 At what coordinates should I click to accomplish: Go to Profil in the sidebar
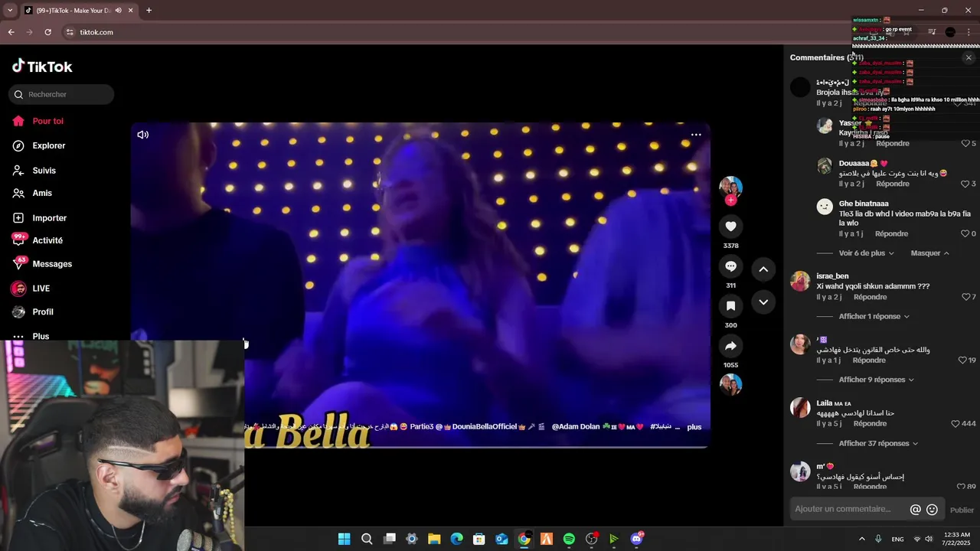tap(43, 312)
